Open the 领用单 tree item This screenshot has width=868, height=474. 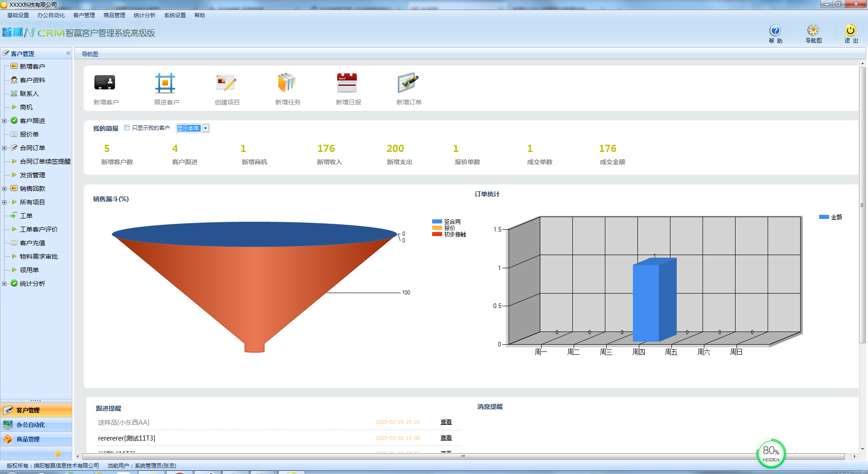click(29, 270)
